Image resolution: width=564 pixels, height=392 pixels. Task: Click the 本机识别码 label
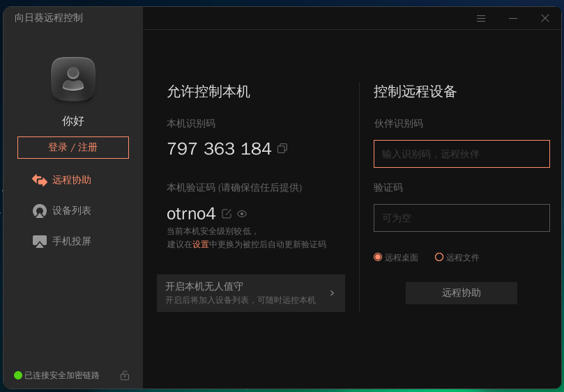pos(191,124)
